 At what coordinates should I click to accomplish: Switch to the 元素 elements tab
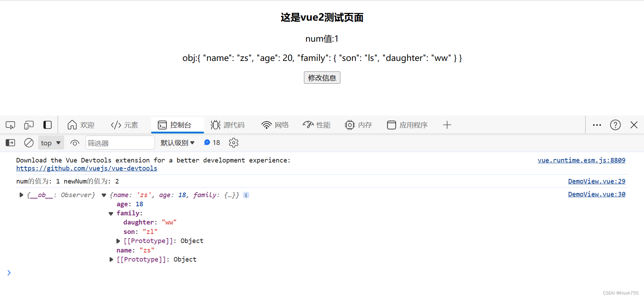coord(124,125)
